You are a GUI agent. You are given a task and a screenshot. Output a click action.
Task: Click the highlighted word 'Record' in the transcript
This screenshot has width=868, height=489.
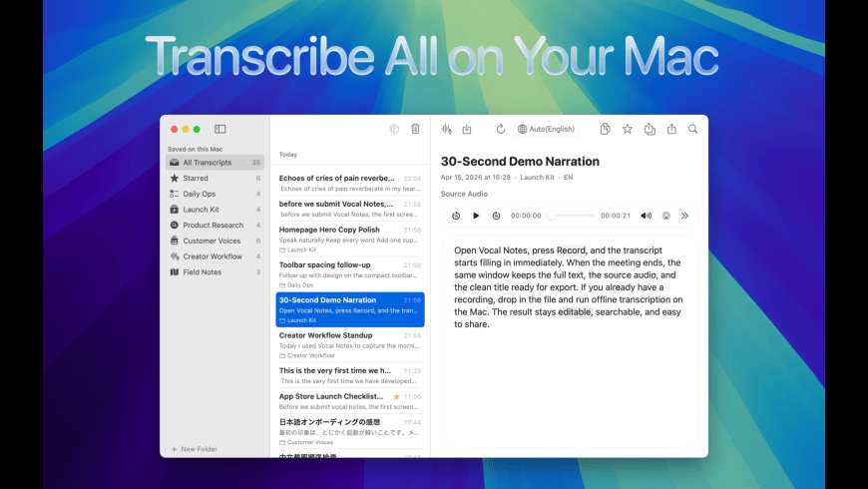click(571, 250)
